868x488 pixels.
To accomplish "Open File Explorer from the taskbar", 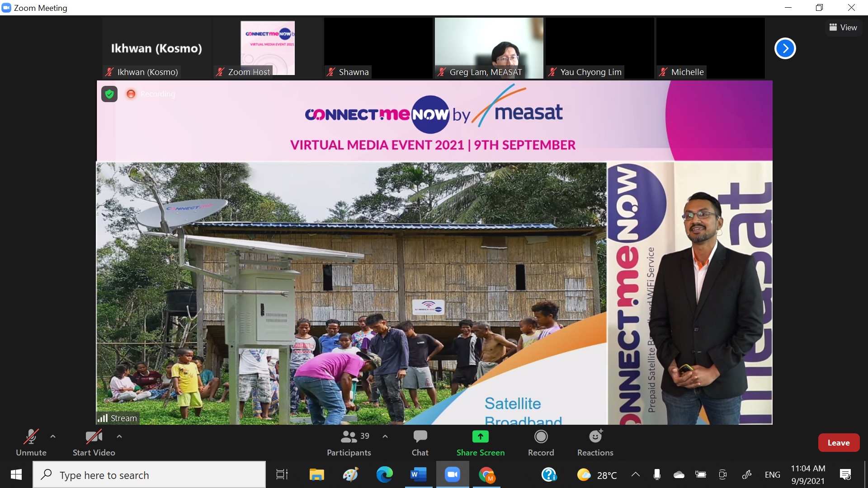I will (316, 475).
